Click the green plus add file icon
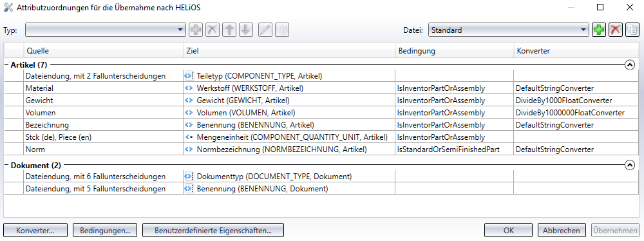 tap(599, 30)
